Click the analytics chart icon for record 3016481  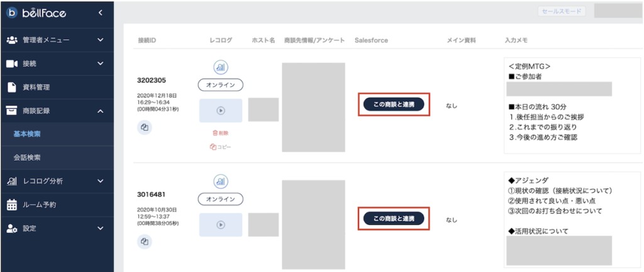tap(220, 182)
